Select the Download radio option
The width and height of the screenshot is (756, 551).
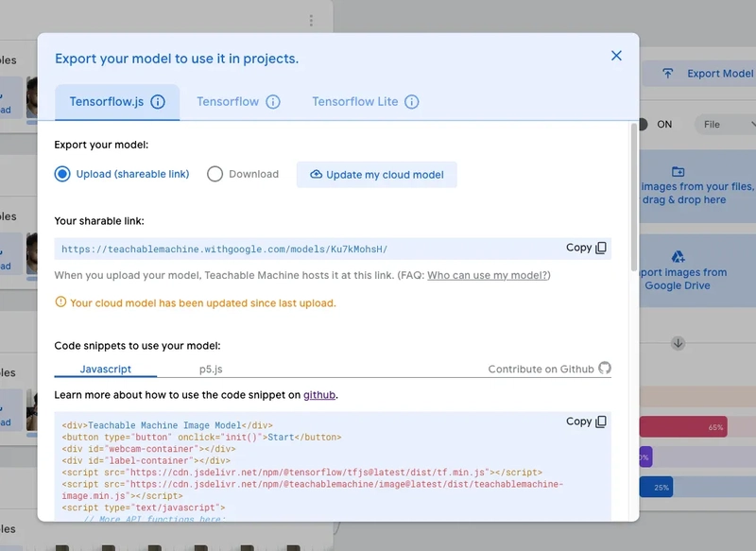(x=215, y=174)
